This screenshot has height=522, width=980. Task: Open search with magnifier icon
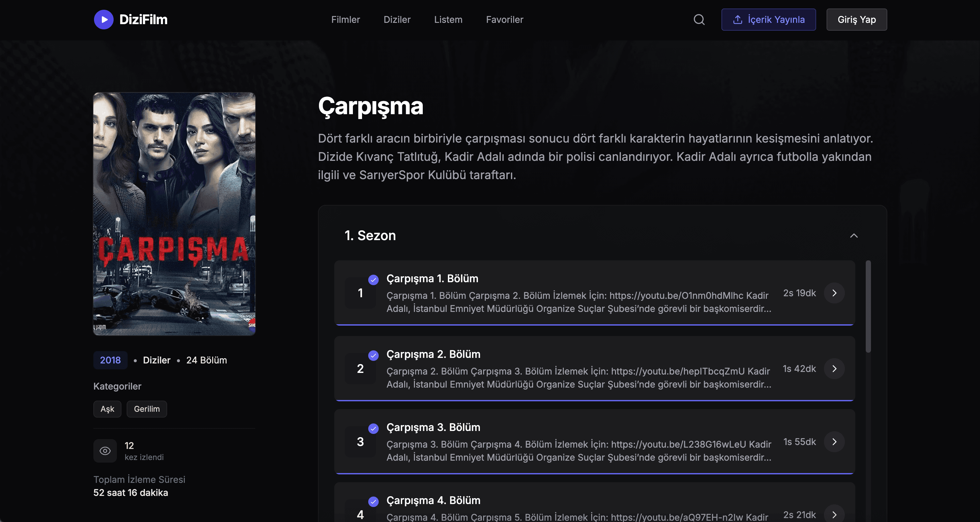(x=699, y=19)
